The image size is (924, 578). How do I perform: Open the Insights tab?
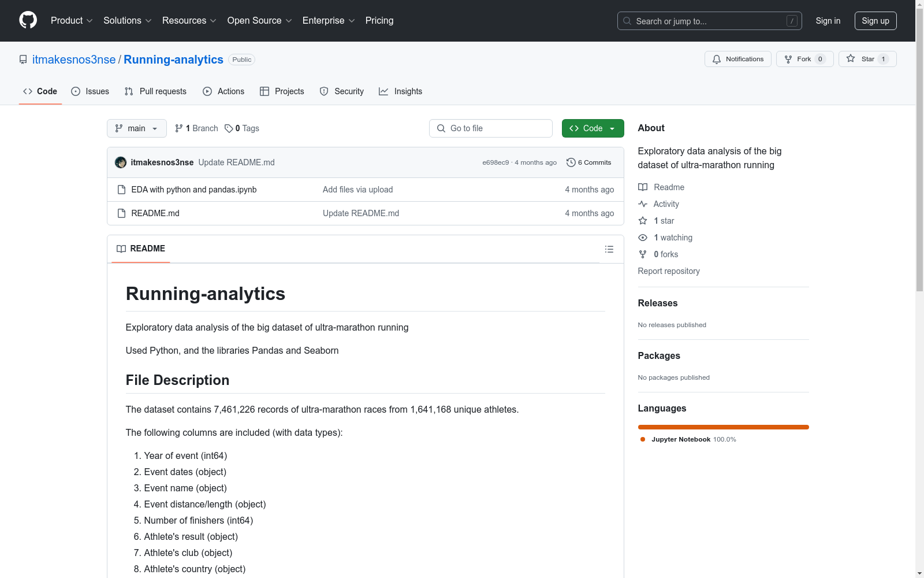[x=400, y=91]
